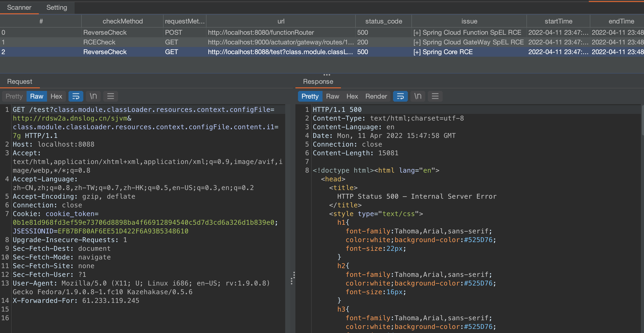This screenshot has height=333, width=644.
Task: Switch Request view to Hex
Action: [56, 96]
